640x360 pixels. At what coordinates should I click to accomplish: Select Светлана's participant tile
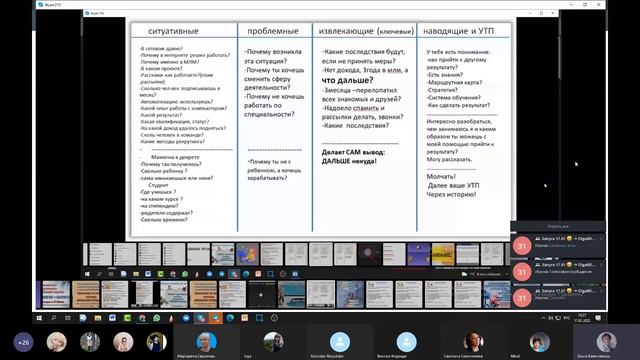(473, 342)
